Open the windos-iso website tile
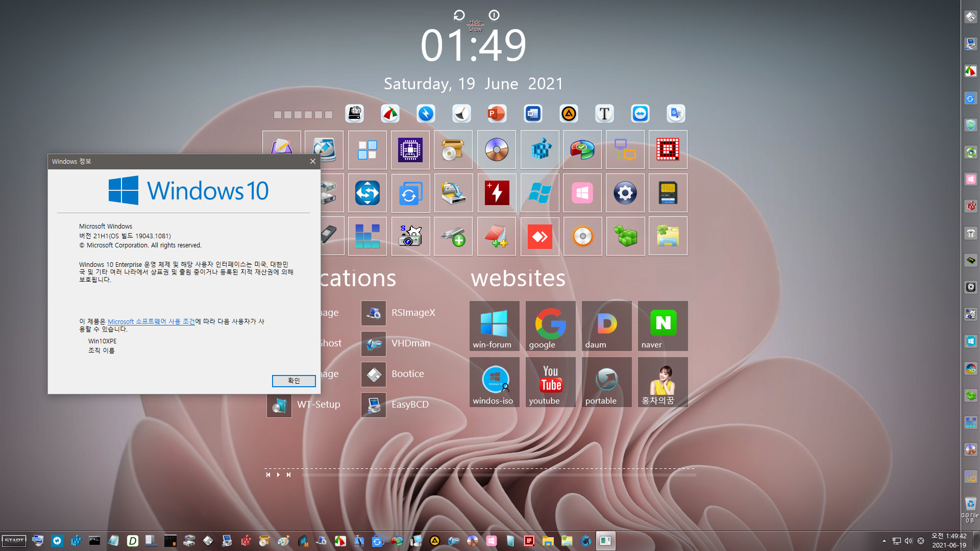Viewport: 980px width, 551px height. click(494, 382)
